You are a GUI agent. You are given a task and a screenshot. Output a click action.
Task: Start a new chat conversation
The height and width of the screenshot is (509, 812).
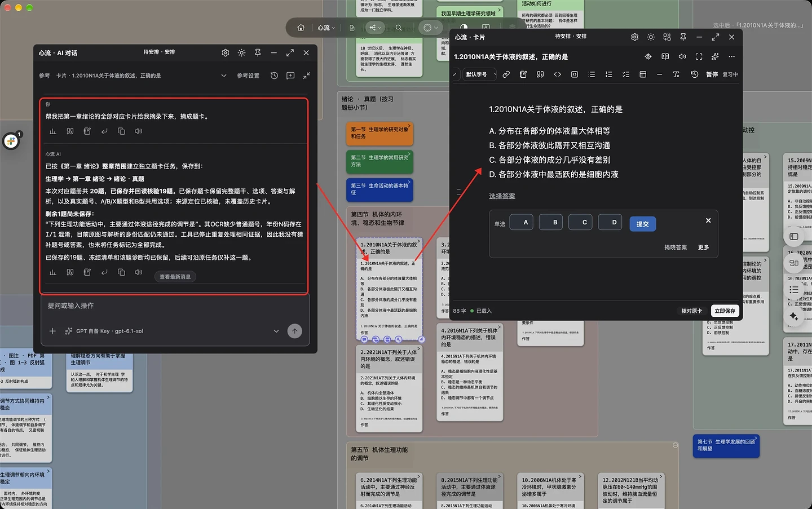click(290, 76)
